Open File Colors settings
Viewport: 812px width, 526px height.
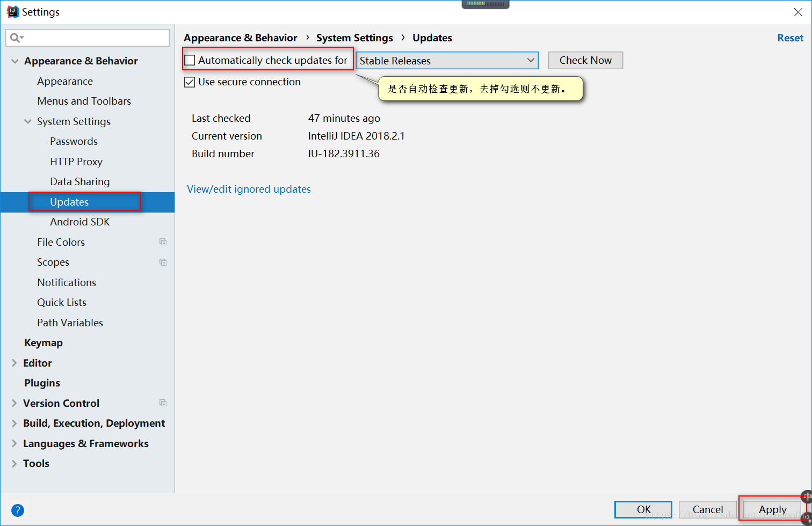coord(61,243)
